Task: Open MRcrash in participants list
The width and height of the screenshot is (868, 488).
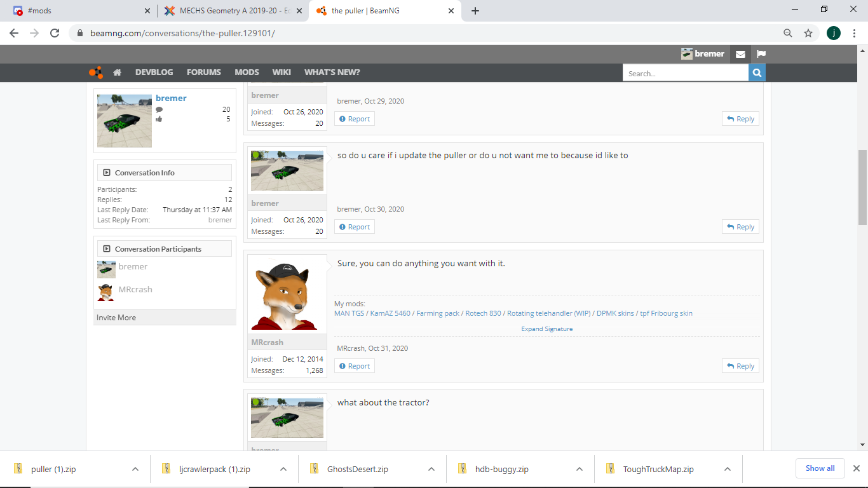Action: click(x=135, y=290)
